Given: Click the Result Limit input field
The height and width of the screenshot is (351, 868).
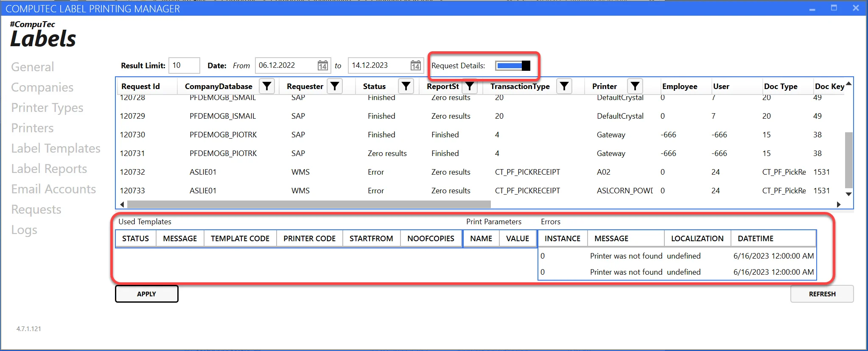Looking at the screenshot, I should click(x=184, y=65).
